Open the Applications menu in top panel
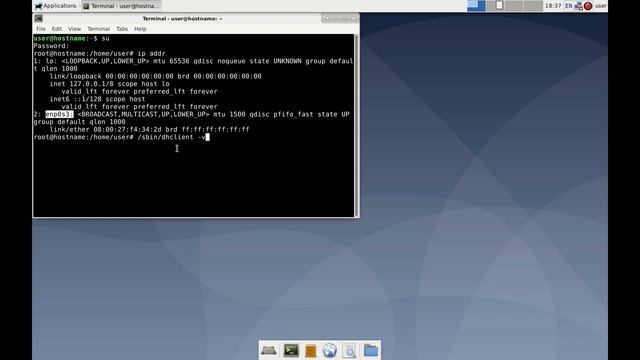640x360 pixels. coord(56,6)
